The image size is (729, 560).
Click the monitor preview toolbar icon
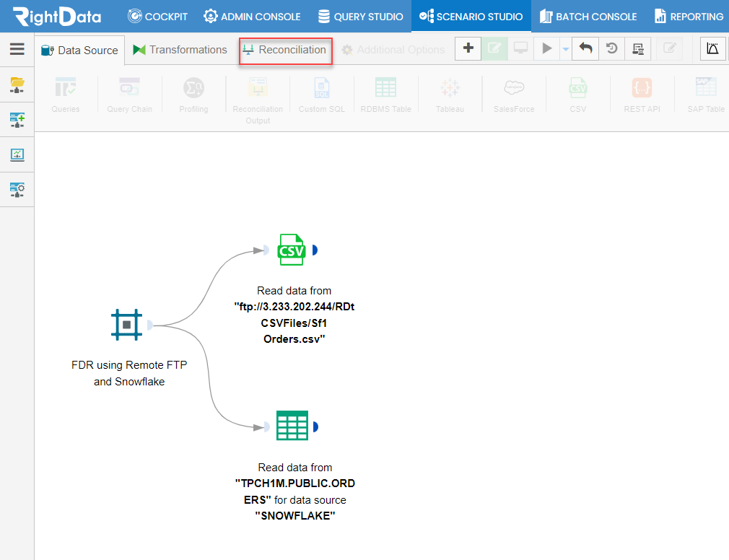tap(520, 48)
